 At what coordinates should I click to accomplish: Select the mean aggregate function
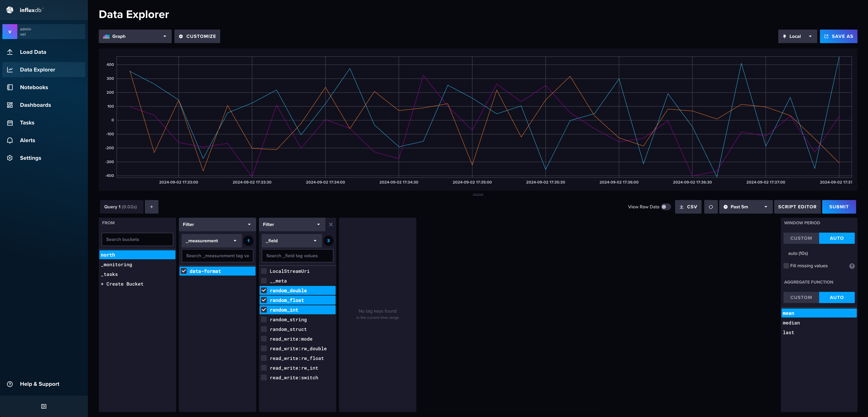pos(819,313)
